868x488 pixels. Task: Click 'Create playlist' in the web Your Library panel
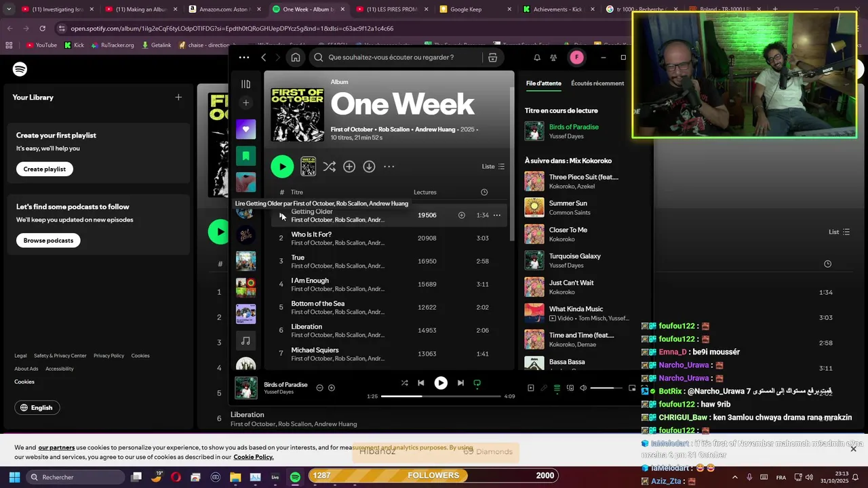coord(45,169)
